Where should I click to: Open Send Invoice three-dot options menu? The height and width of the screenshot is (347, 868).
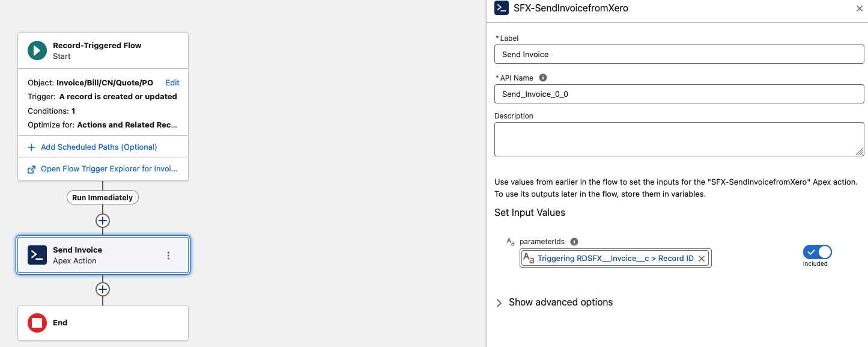coord(168,256)
